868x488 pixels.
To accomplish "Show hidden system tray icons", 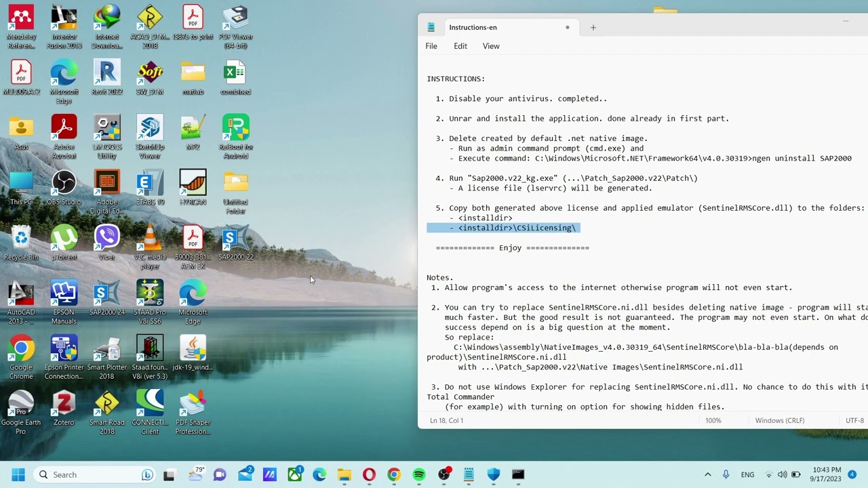I will pos(708,474).
